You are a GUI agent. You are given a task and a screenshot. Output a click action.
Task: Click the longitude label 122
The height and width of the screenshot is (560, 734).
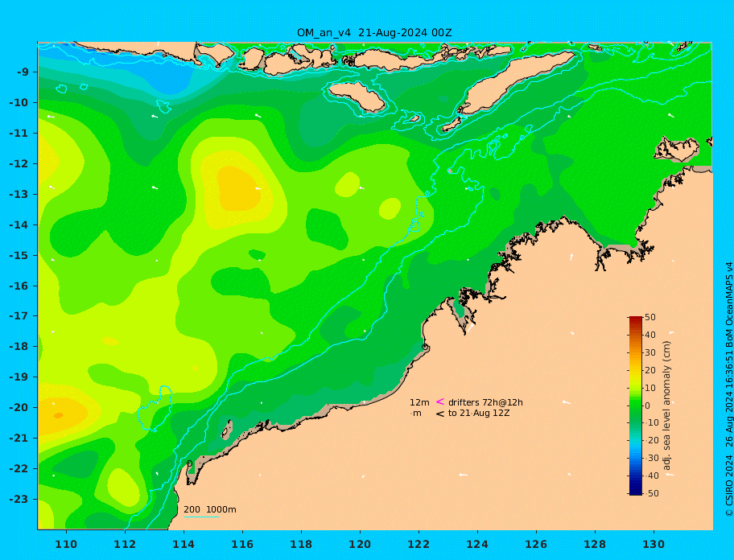tap(419, 545)
